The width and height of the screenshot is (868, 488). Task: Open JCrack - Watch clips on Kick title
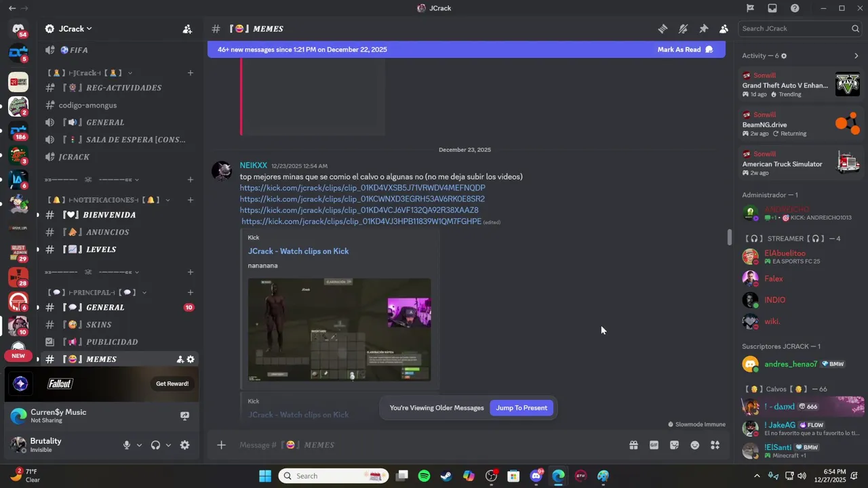pos(298,251)
